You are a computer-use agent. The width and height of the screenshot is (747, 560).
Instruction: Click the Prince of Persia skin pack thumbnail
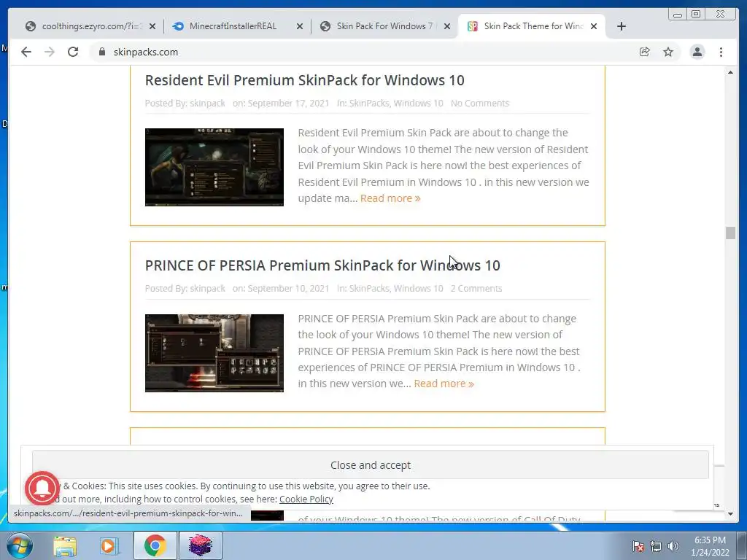[x=214, y=353]
